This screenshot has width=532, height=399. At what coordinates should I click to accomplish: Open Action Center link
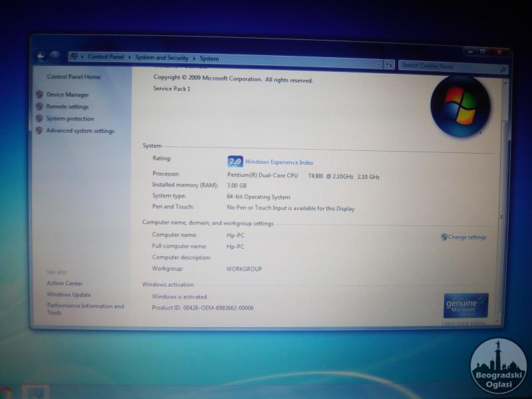[65, 283]
